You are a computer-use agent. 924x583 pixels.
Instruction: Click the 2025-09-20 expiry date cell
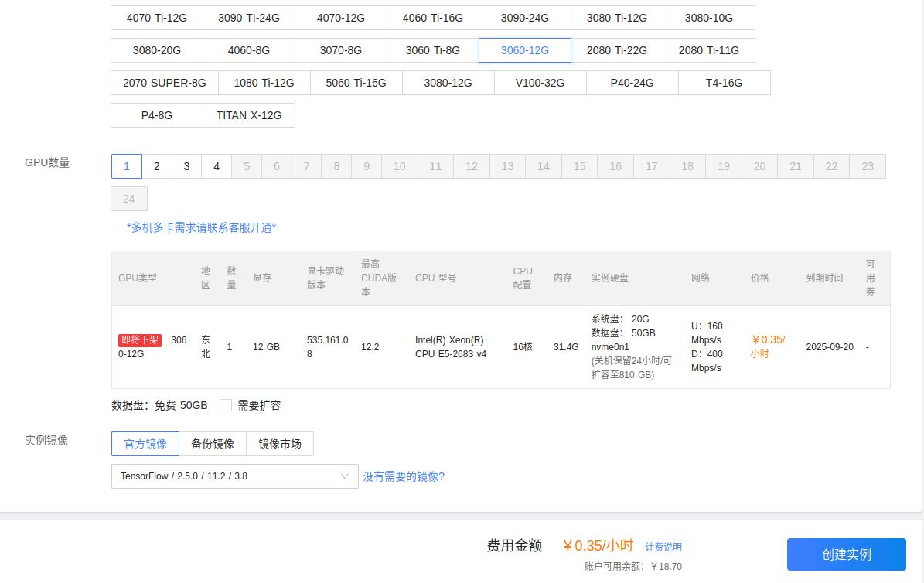point(830,346)
